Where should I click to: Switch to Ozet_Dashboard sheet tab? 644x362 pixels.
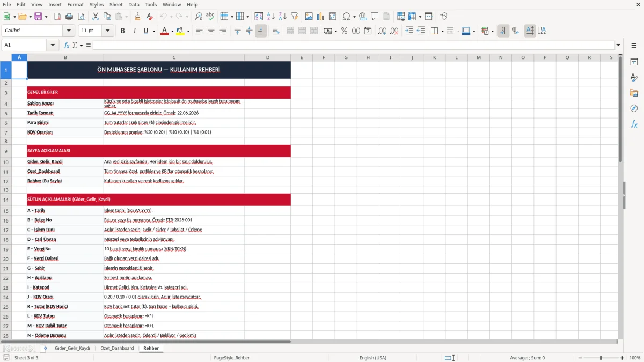click(x=117, y=348)
